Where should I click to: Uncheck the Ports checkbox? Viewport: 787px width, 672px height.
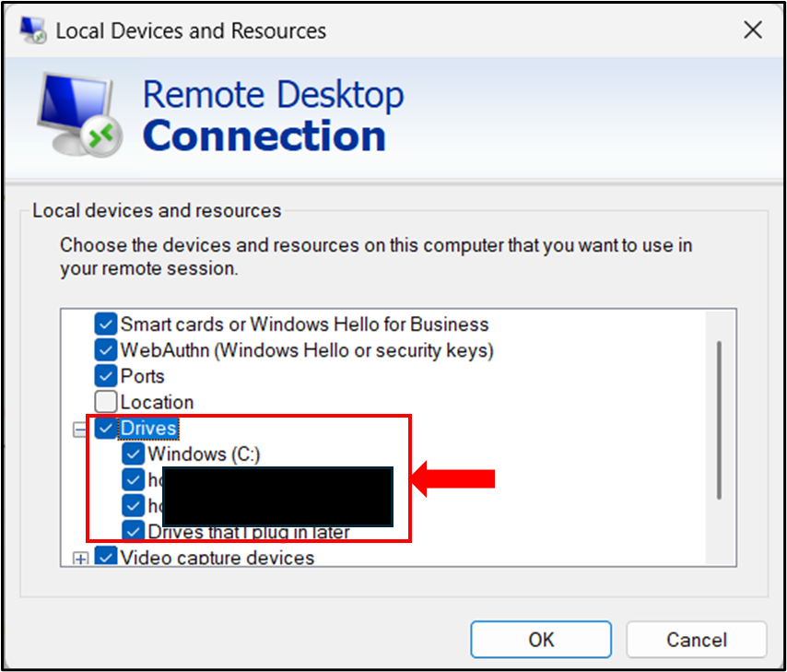(105, 375)
